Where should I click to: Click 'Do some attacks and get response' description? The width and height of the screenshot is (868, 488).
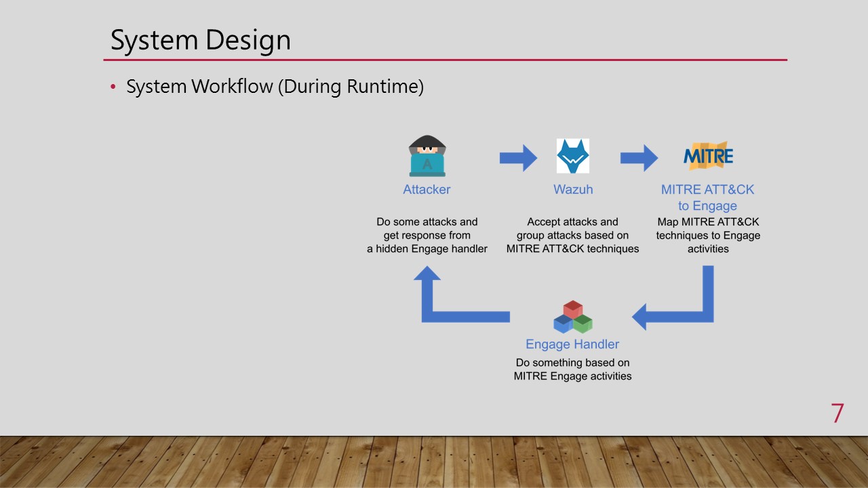tap(427, 235)
